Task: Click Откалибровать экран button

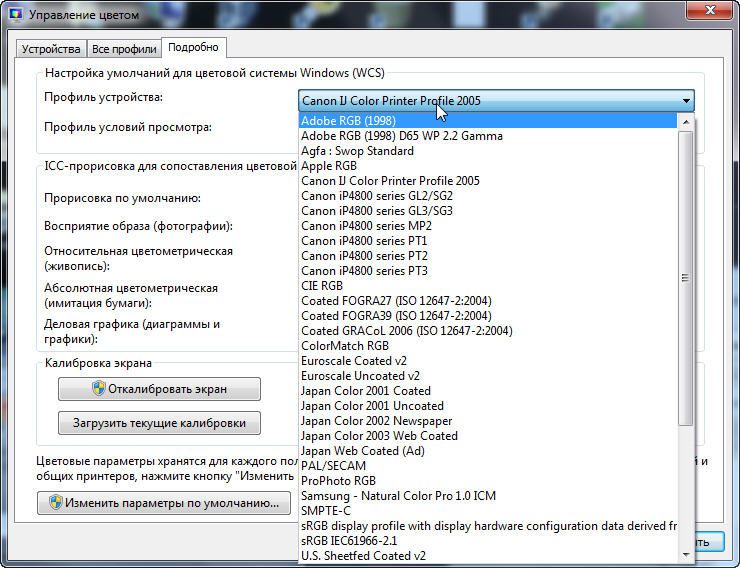Action: [160, 389]
